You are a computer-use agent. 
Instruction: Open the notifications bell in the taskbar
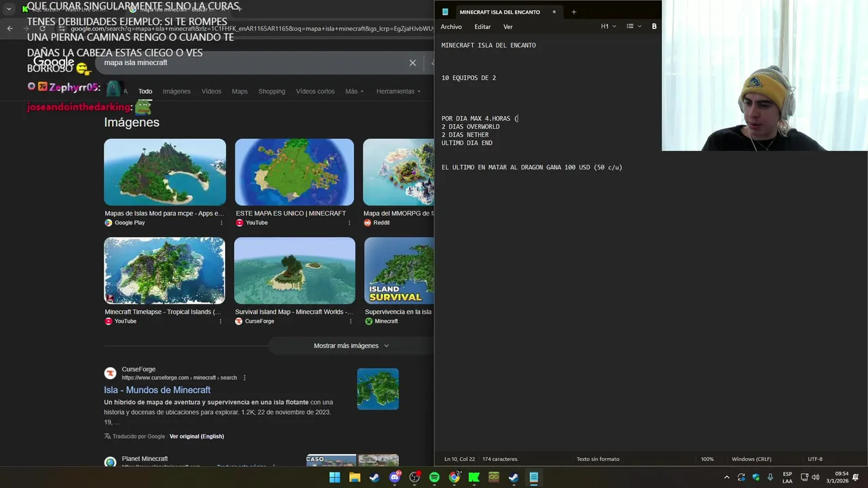pyautogui.click(x=856, y=477)
